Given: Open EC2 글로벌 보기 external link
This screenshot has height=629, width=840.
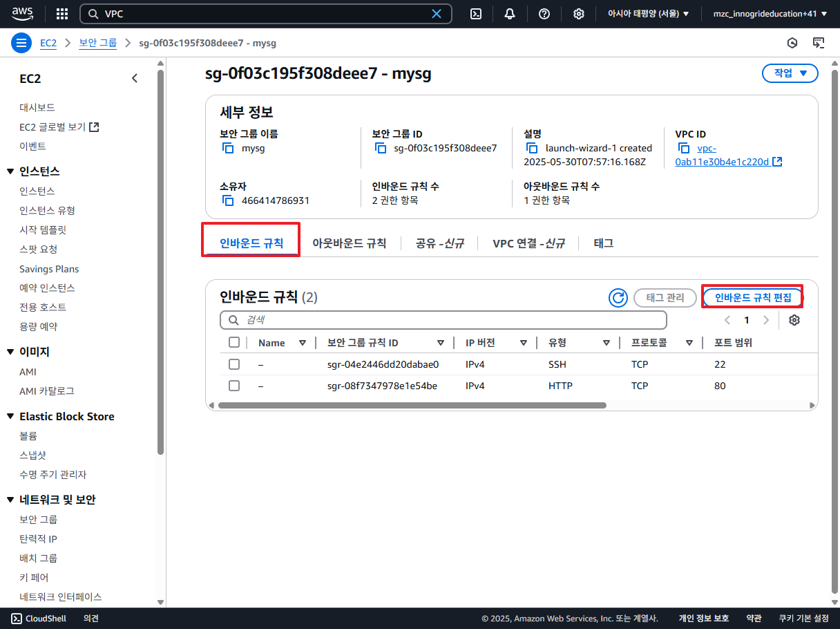Looking at the screenshot, I should (x=59, y=127).
